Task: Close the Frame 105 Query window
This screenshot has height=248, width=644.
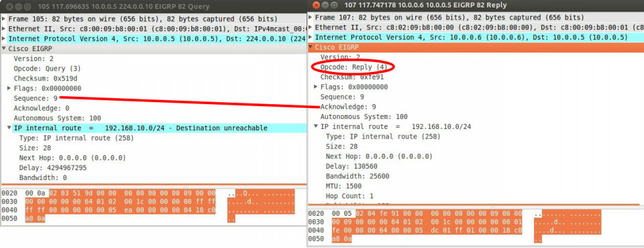Action: click(9, 7)
